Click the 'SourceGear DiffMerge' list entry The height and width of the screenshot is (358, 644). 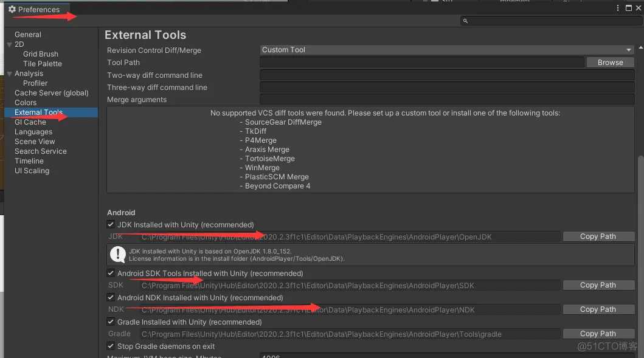[283, 122]
